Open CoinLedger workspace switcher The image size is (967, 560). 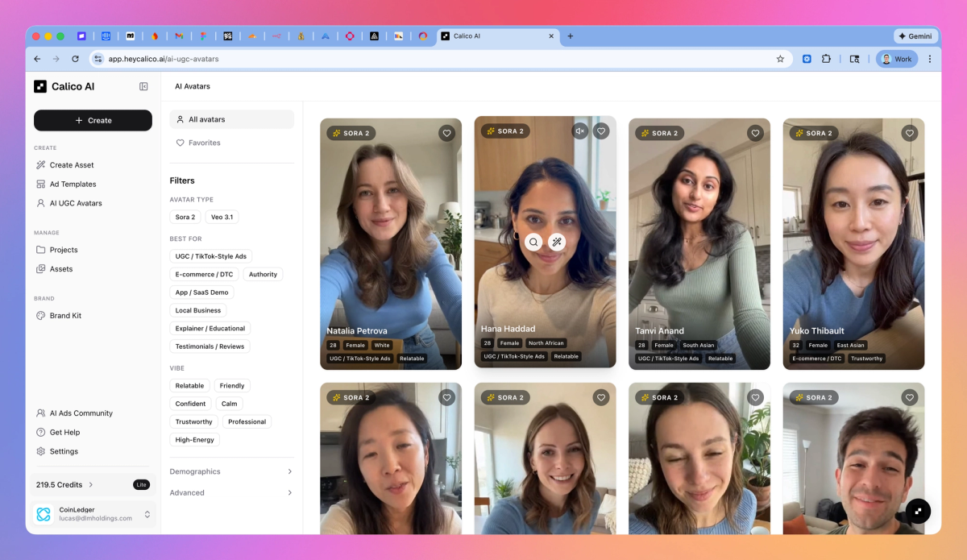point(93,514)
